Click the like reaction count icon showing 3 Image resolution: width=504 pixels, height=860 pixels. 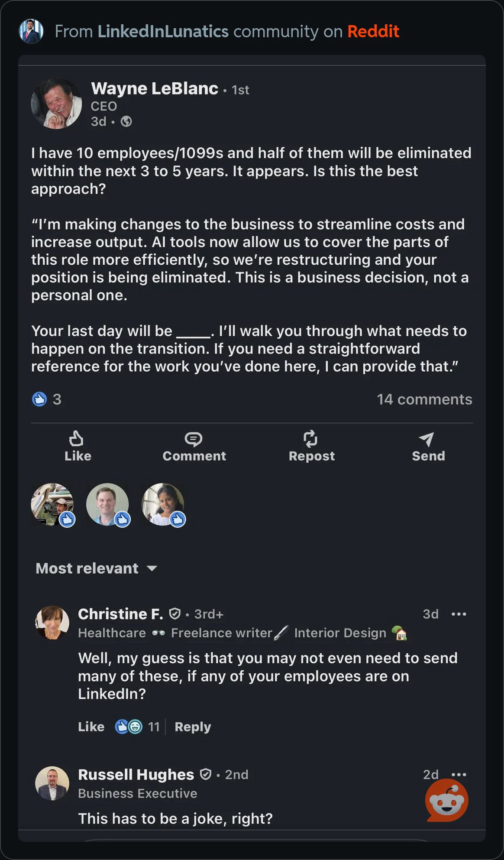click(39, 399)
